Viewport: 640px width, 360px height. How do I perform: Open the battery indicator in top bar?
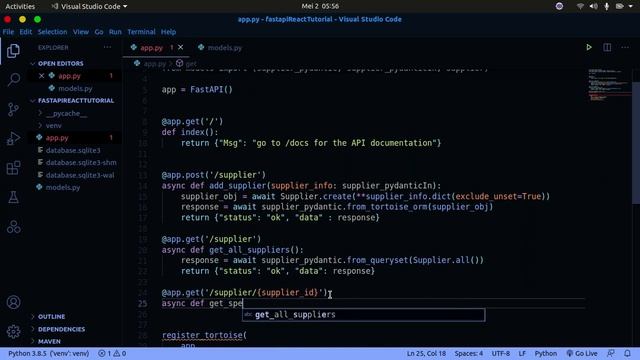pos(620,6)
